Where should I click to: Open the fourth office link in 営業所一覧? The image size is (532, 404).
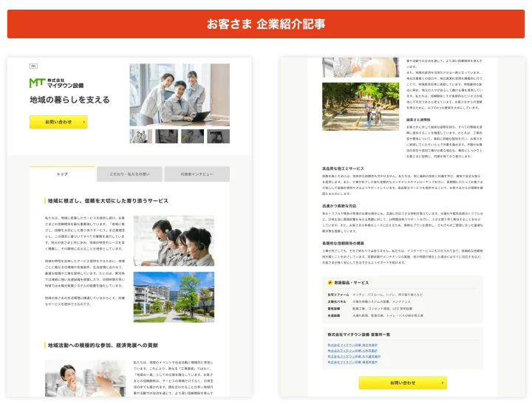352,363
